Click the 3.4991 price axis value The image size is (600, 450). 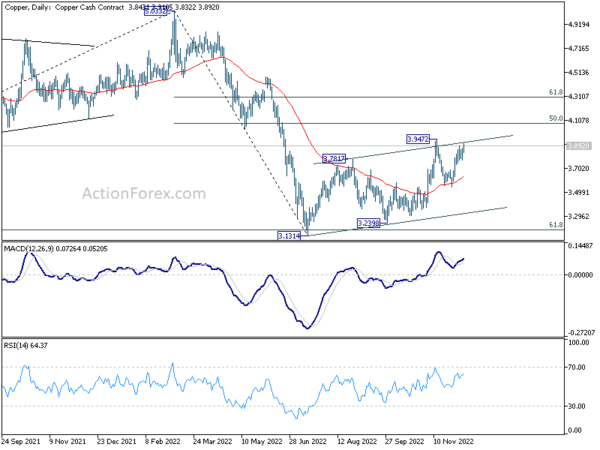578,192
